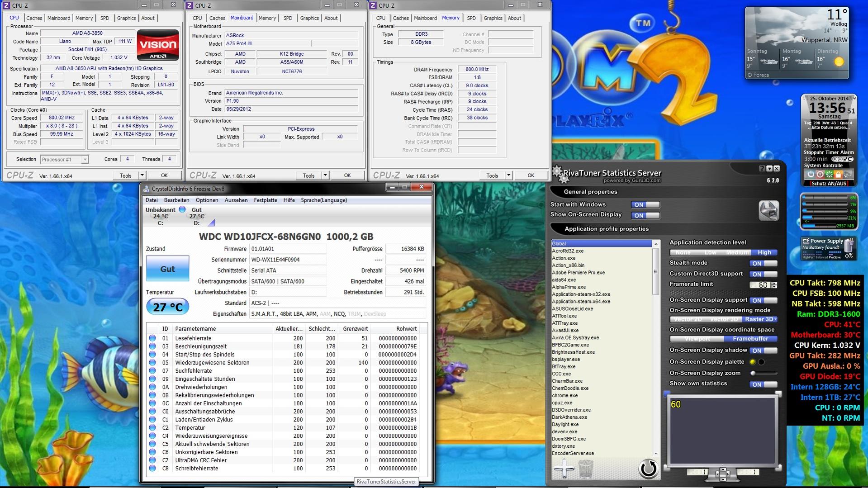Delete the selected profile using the trash icon
Screen dimensions: 868x488
point(586,469)
